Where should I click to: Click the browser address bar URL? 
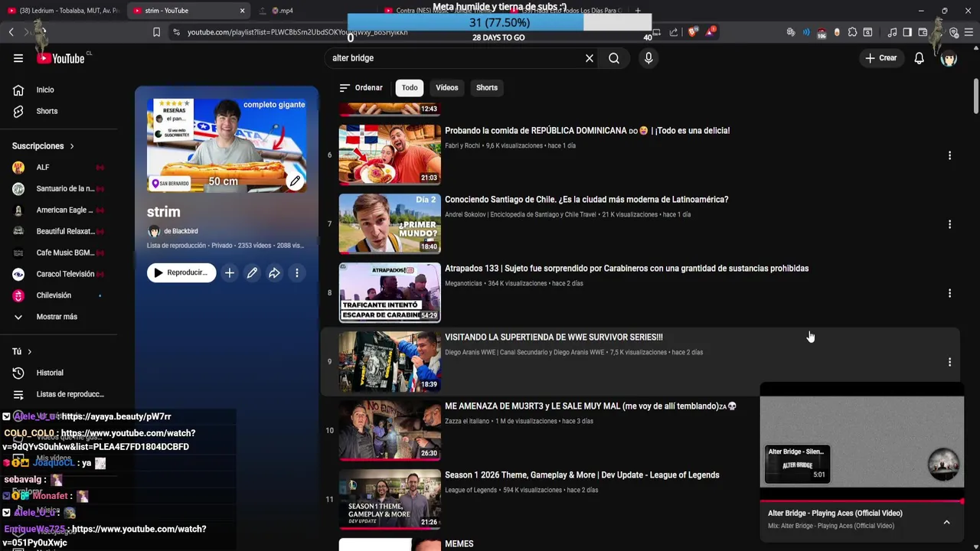coord(297,32)
